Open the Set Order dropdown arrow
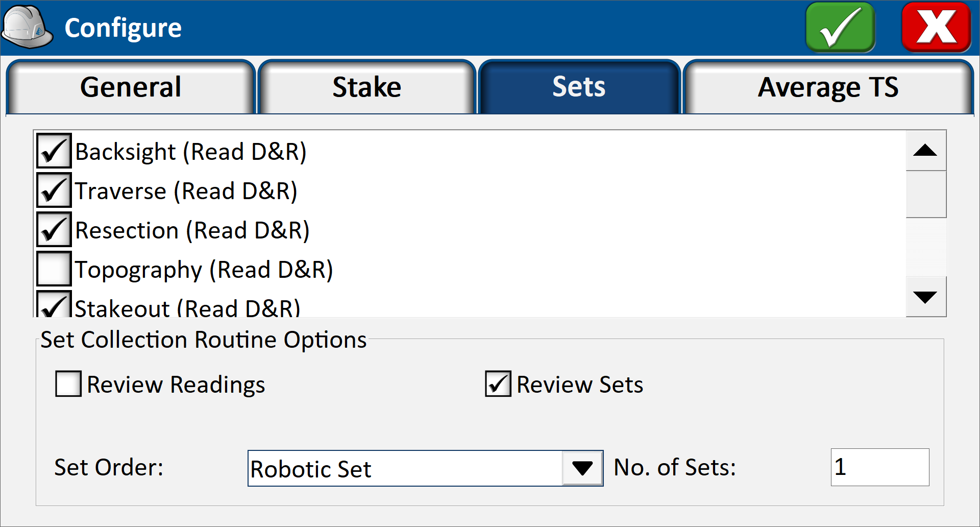This screenshot has width=980, height=527. pos(582,468)
